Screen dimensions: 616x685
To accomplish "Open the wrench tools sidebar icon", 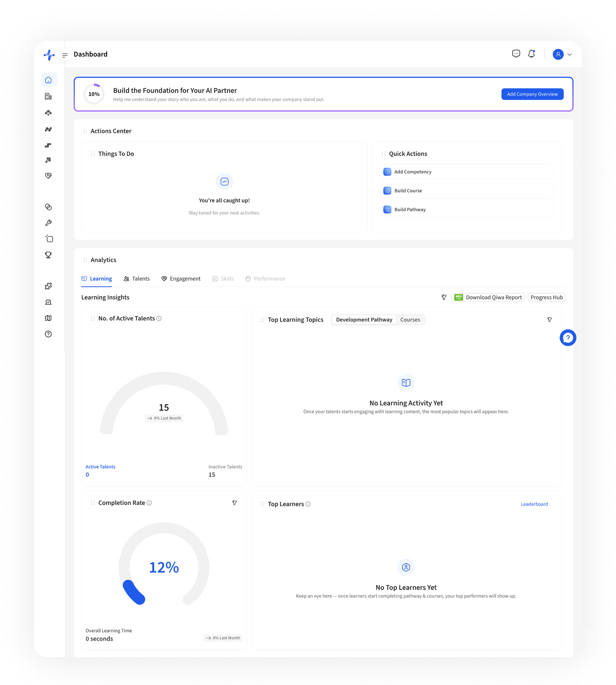I will [x=48, y=223].
